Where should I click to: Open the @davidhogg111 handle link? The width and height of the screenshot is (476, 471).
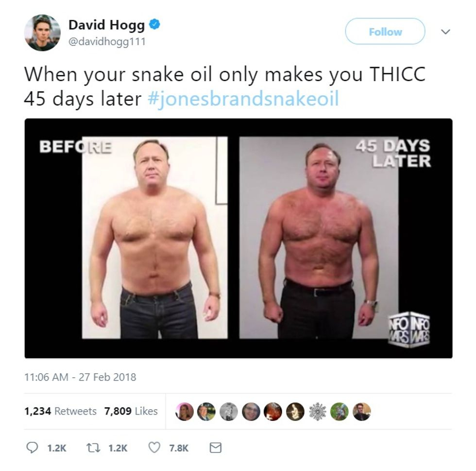pyautogui.click(x=107, y=41)
